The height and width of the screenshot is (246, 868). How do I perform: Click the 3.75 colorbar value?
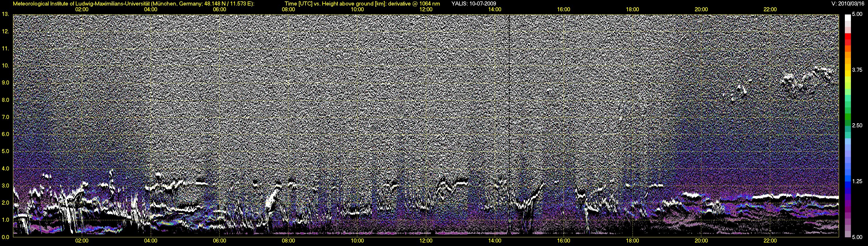click(x=857, y=70)
